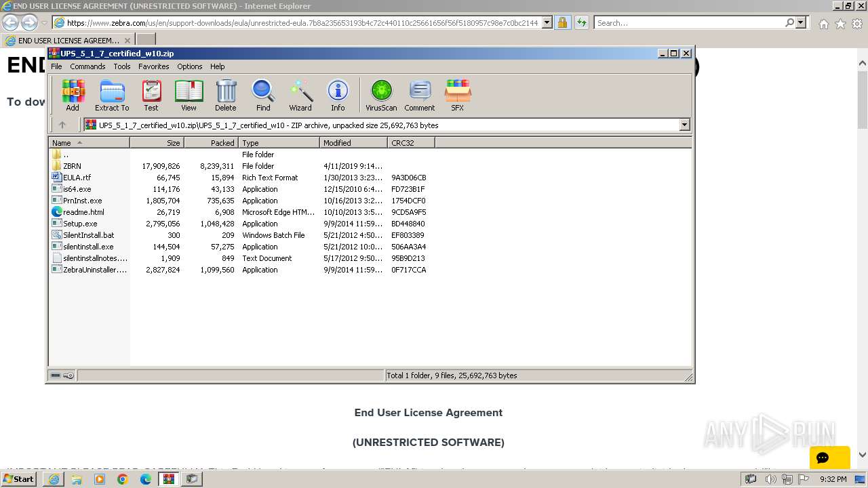Expand the archive path dropdown

click(x=684, y=125)
